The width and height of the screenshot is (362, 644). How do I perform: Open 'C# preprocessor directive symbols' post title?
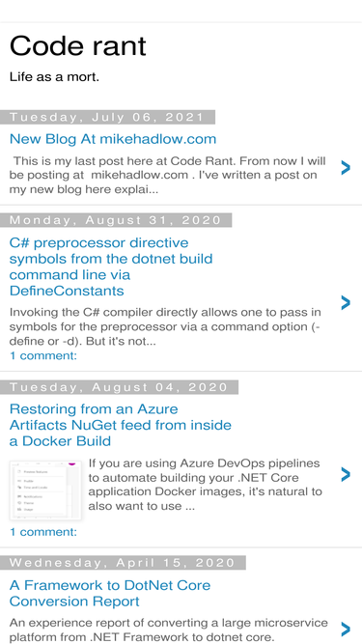coord(111,266)
